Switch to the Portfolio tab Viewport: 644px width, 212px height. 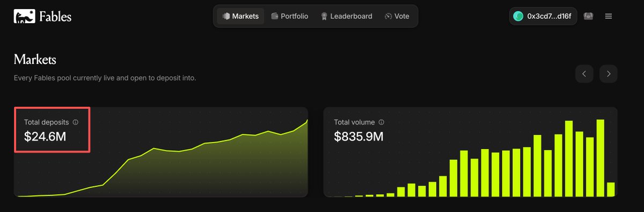click(x=290, y=16)
